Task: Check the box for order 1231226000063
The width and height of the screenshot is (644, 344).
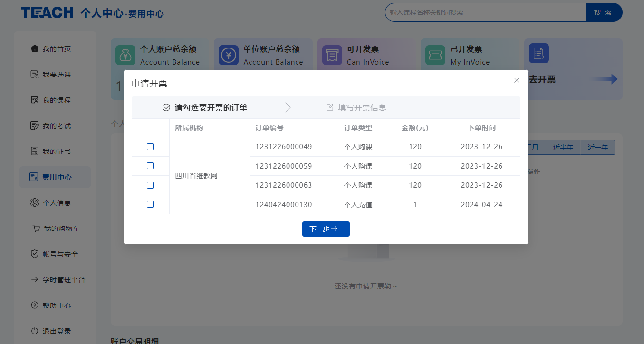Action: point(150,185)
